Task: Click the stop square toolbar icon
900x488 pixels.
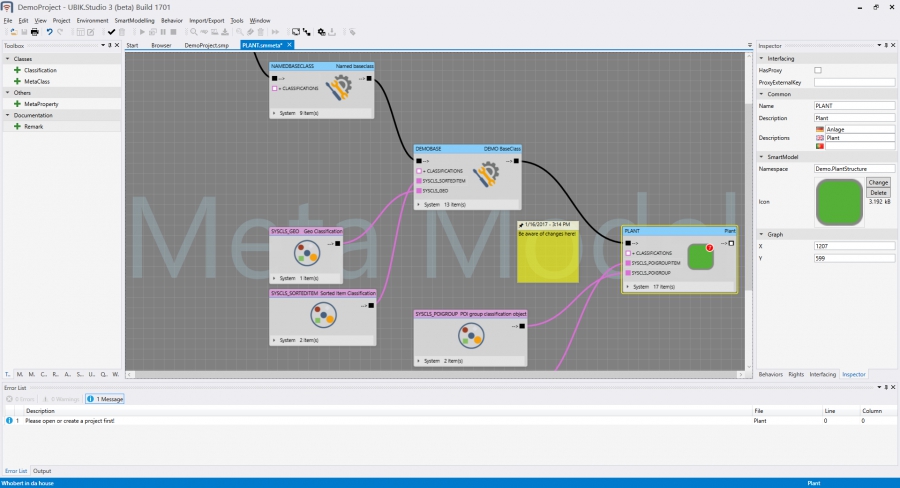Action: (x=173, y=32)
